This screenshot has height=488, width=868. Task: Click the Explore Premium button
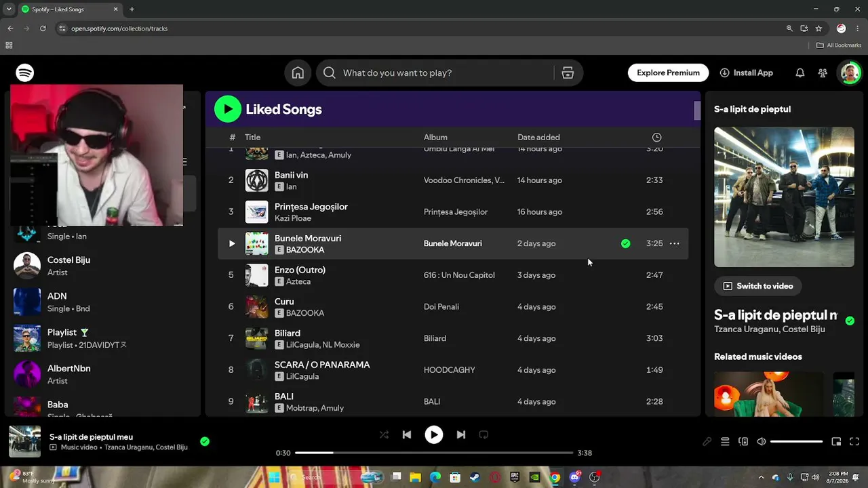pyautogui.click(x=668, y=73)
